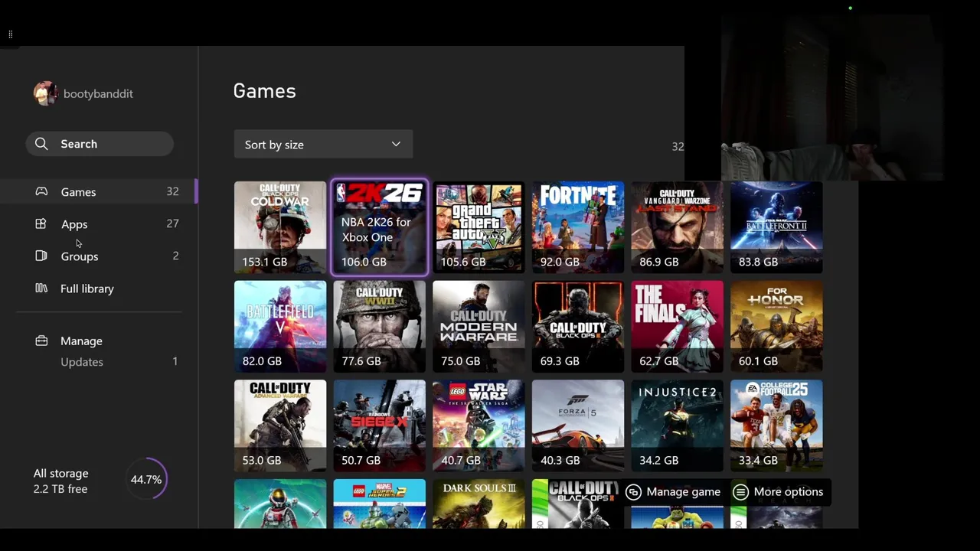Click the Groups sidebar icon

tap(41, 256)
